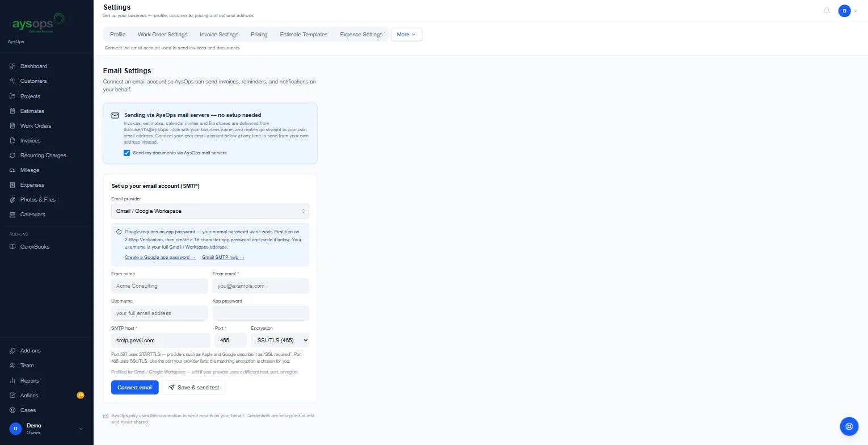868x445 pixels.
Task: Open the Expense Settings tab
Action: [x=361, y=35]
